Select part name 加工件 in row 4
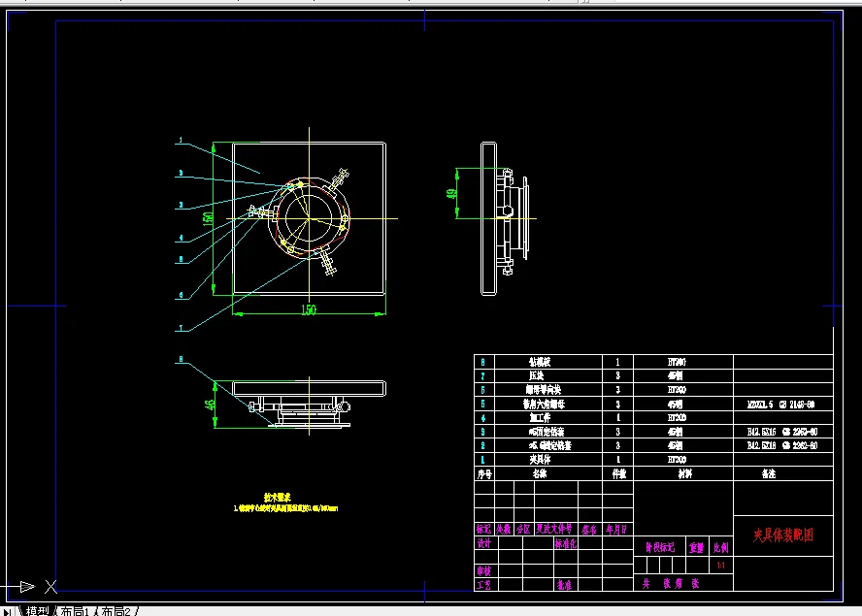The image size is (862, 616). [541, 418]
